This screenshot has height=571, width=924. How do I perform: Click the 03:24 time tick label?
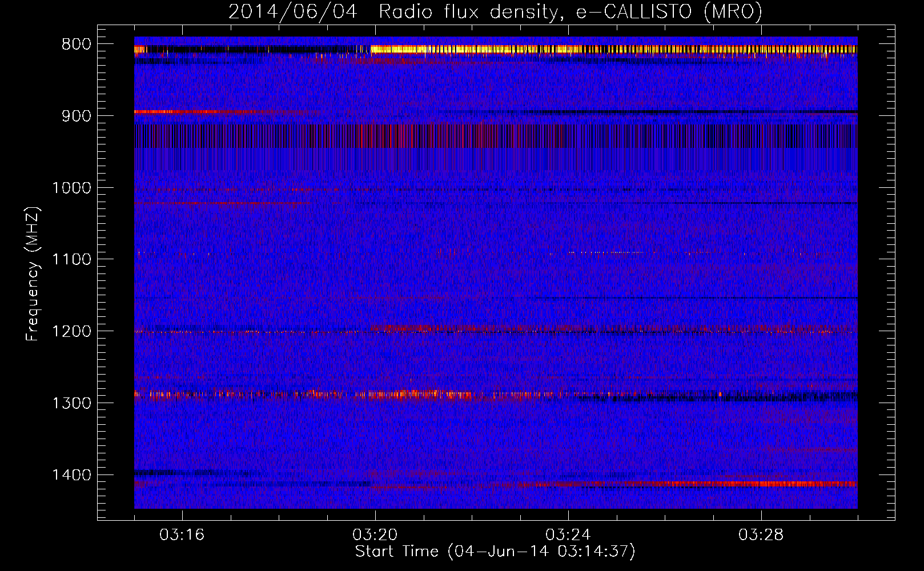pyautogui.click(x=568, y=535)
